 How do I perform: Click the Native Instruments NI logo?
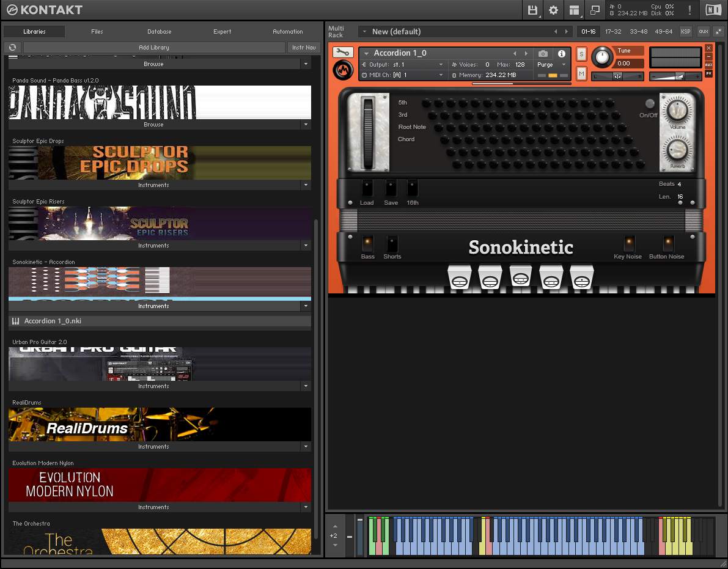point(713,10)
